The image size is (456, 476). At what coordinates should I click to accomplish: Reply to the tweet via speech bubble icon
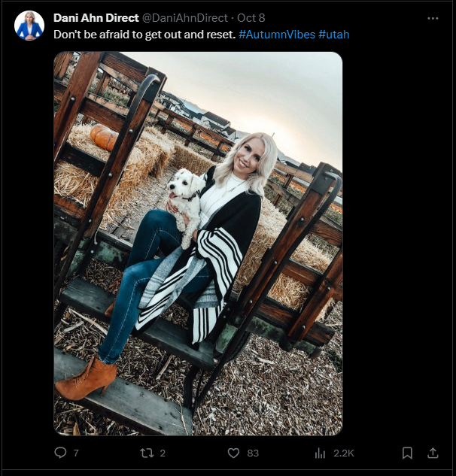[x=60, y=453]
